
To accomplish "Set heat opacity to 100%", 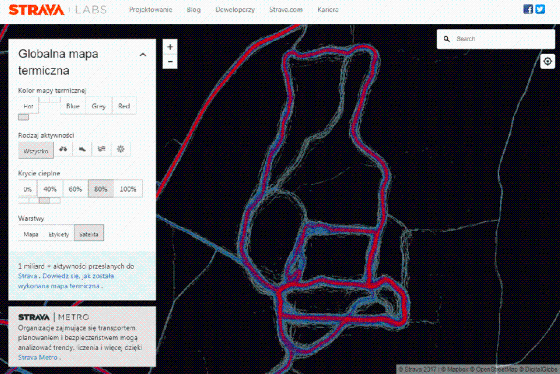I will (128, 189).
